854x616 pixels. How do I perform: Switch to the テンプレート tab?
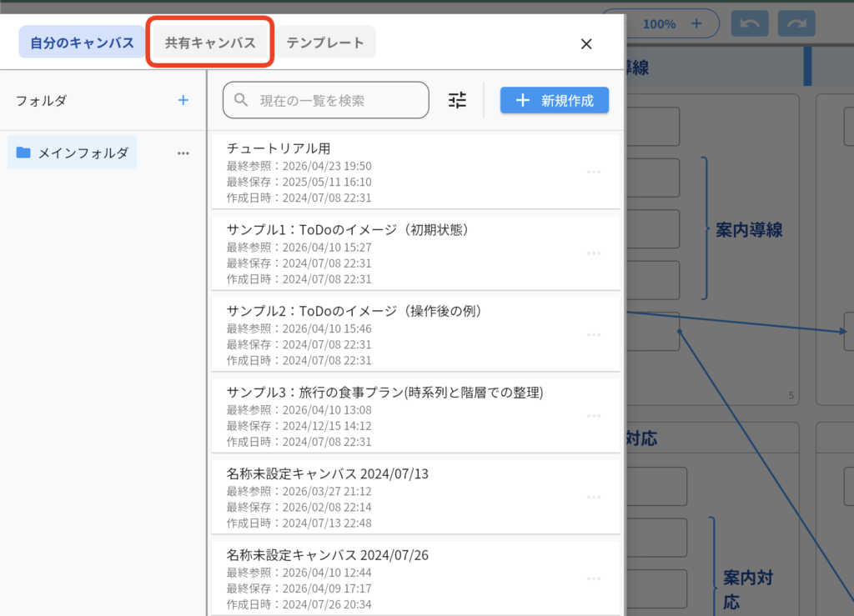pos(325,43)
